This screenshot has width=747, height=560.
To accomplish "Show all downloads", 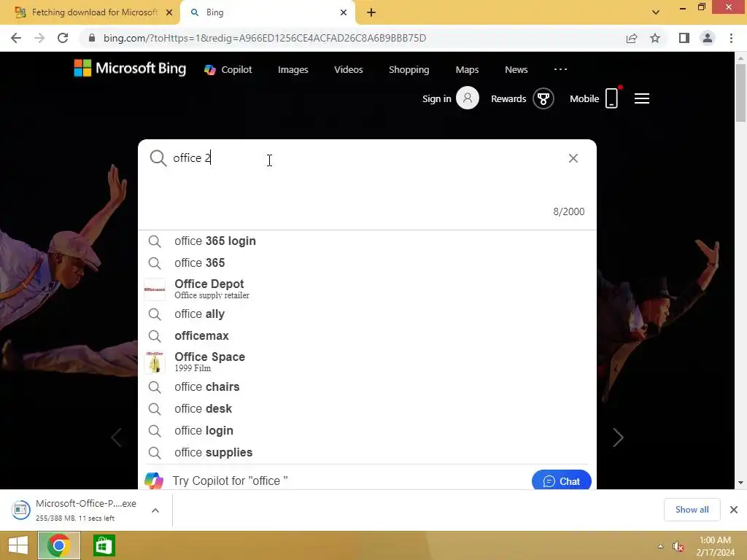I will [692, 510].
